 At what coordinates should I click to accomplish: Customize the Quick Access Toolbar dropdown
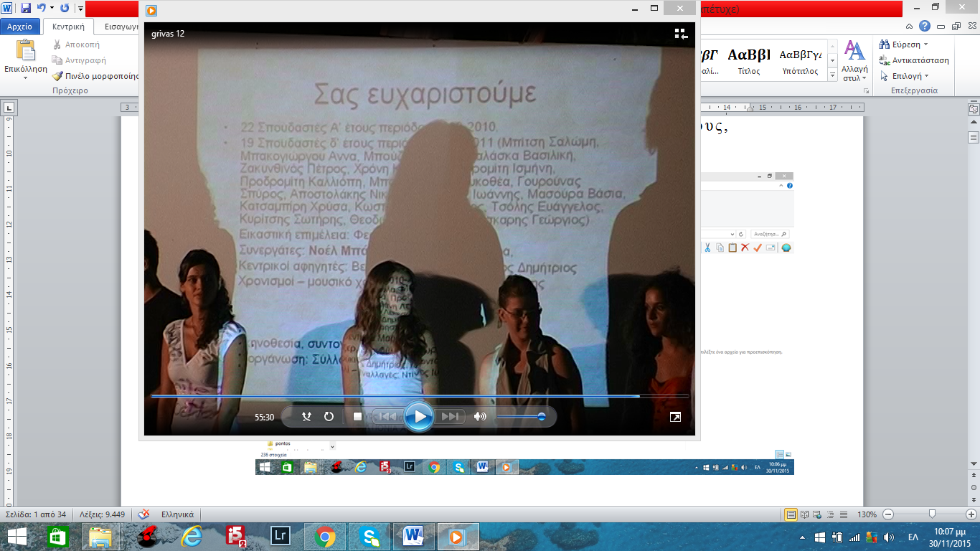80,9
